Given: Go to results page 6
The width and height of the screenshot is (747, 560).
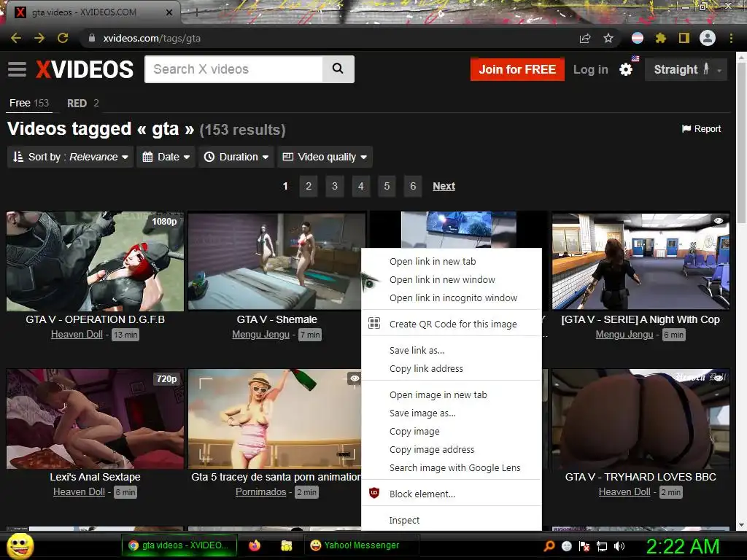Looking at the screenshot, I should (x=413, y=186).
